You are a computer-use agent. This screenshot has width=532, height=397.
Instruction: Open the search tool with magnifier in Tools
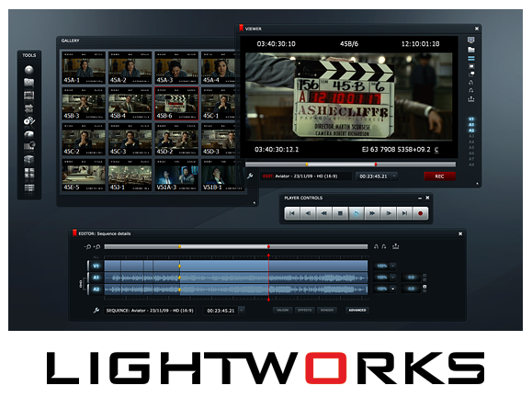(29, 83)
